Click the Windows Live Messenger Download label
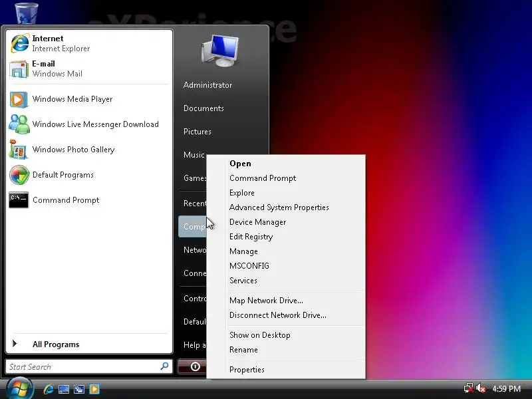This screenshot has height=399, width=532. [95, 124]
